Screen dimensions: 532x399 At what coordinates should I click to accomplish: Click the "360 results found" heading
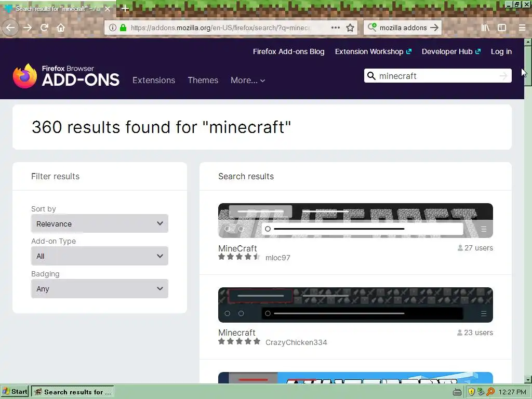(x=161, y=127)
